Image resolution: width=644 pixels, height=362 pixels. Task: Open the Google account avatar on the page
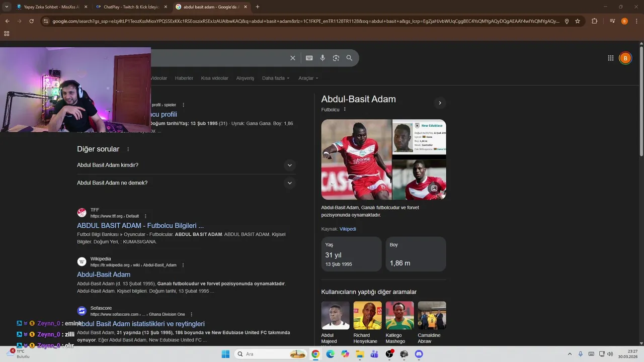(x=625, y=58)
